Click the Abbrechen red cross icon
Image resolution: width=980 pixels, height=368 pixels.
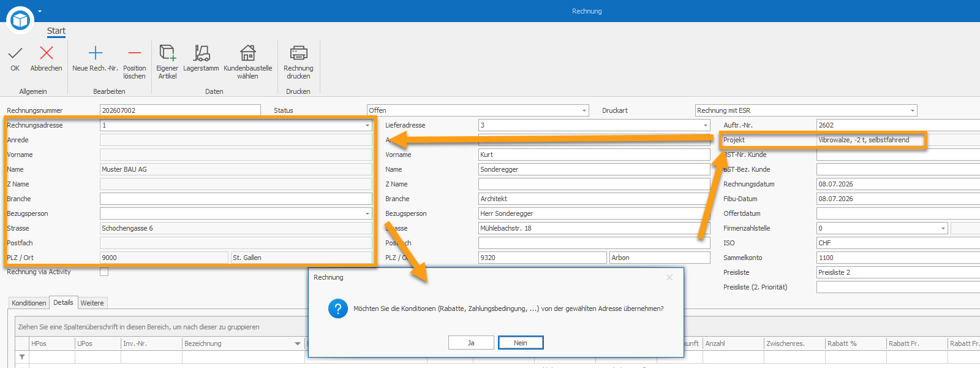47,53
